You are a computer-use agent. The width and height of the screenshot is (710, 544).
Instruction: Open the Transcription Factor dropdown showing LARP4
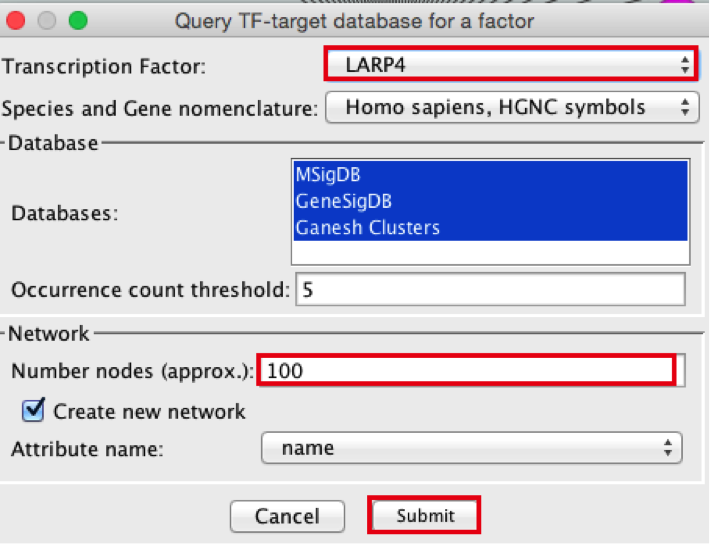pyautogui.click(x=511, y=66)
